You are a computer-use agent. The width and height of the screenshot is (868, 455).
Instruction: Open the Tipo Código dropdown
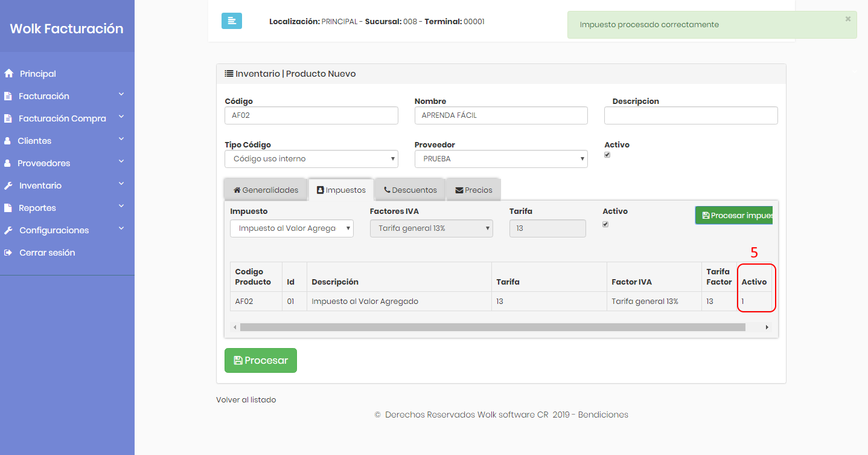point(311,159)
